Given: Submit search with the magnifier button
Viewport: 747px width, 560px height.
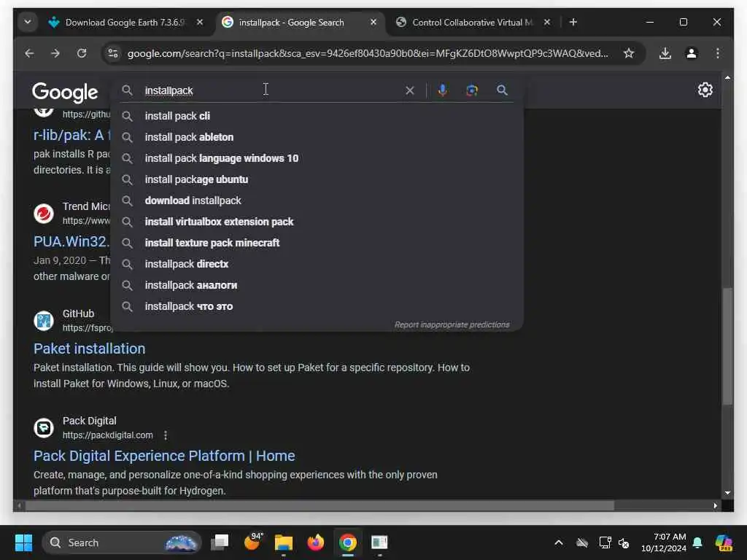Looking at the screenshot, I should (x=502, y=90).
